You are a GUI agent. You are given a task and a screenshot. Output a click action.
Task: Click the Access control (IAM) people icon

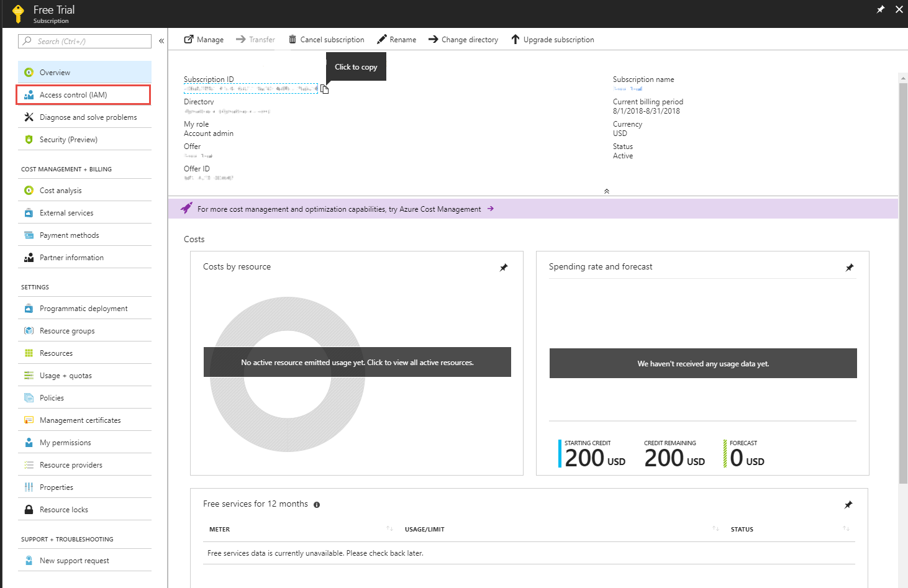[29, 95]
